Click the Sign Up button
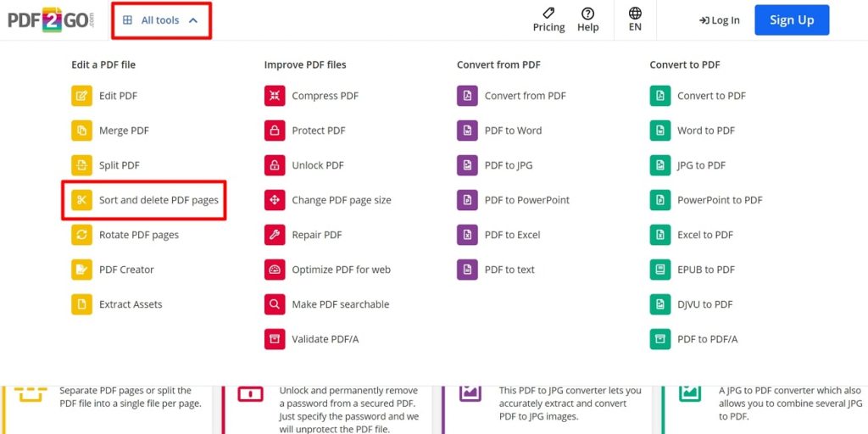The height and width of the screenshot is (434, 868). [792, 20]
